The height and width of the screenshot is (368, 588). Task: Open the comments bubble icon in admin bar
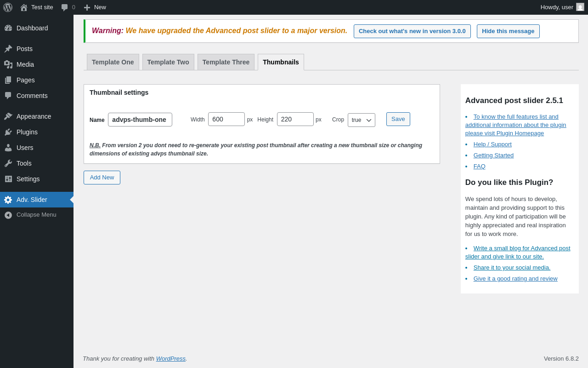pyautogui.click(x=64, y=7)
